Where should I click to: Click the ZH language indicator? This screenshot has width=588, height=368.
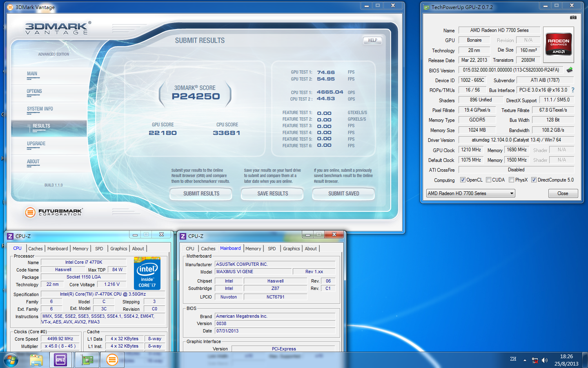click(513, 359)
